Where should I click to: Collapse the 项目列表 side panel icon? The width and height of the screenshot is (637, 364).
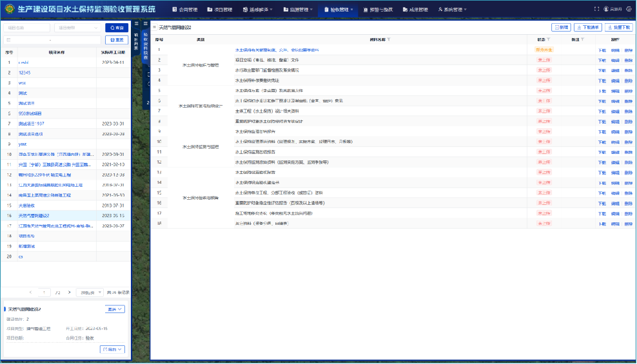pos(135,24)
